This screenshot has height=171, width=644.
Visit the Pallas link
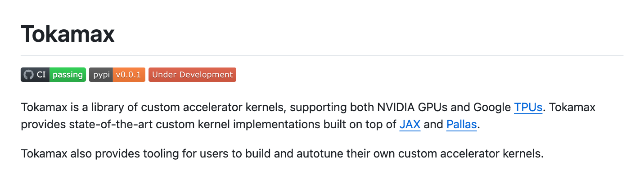click(462, 125)
